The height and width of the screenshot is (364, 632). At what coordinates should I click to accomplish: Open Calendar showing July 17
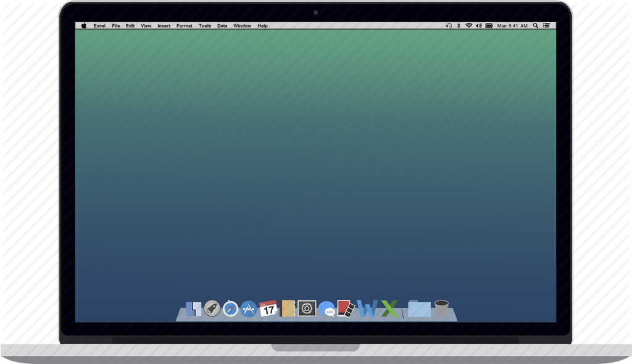[x=267, y=308]
